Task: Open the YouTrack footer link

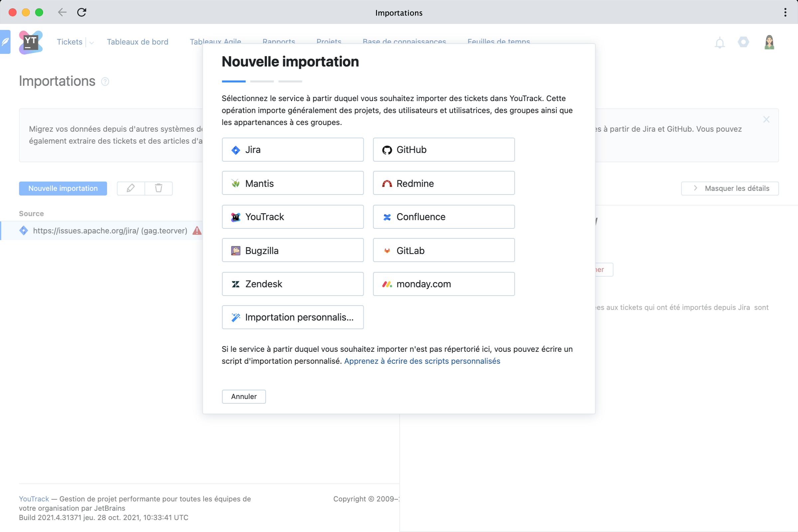Action: pos(34,499)
